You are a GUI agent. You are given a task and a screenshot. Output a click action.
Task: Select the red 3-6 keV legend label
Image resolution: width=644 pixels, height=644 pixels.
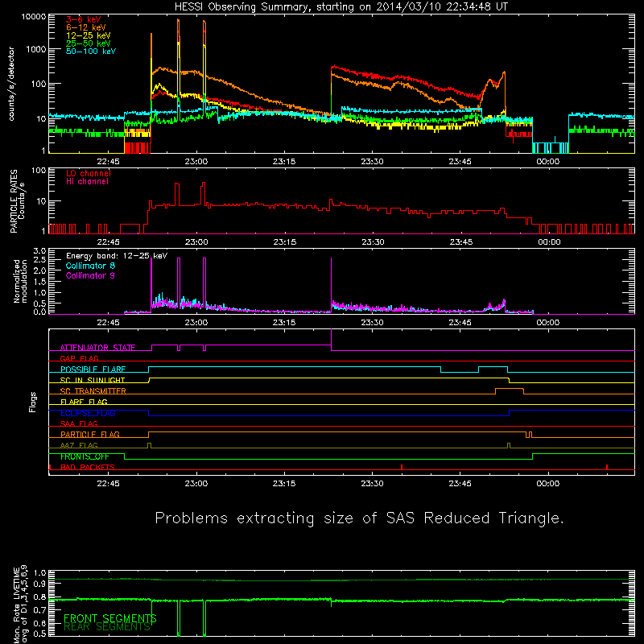(x=84, y=19)
